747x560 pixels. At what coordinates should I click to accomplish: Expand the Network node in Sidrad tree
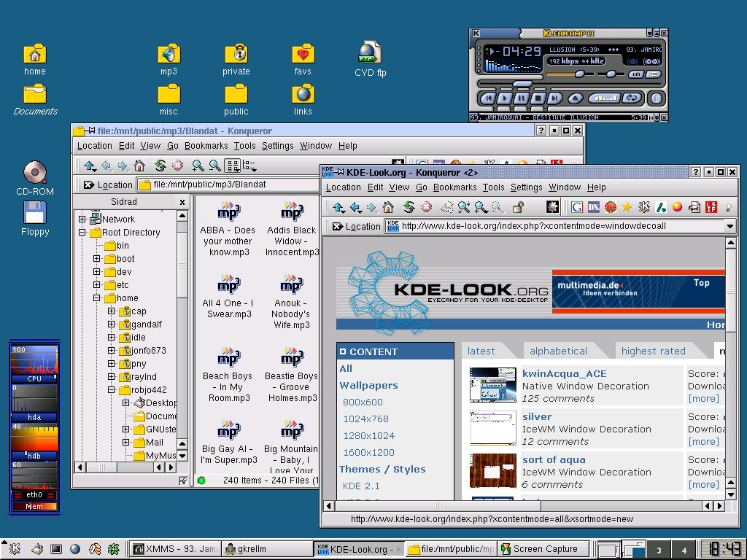pyautogui.click(x=82, y=219)
